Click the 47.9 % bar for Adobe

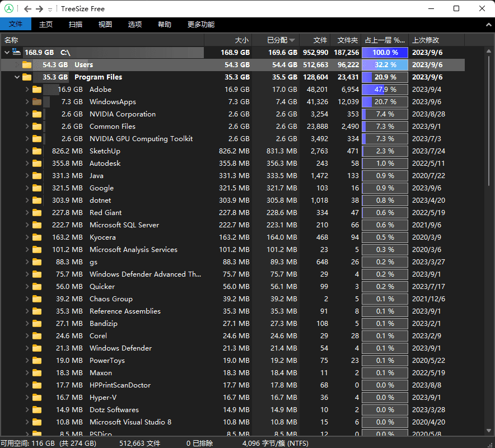pyautogui.click(x=385, y=90)
